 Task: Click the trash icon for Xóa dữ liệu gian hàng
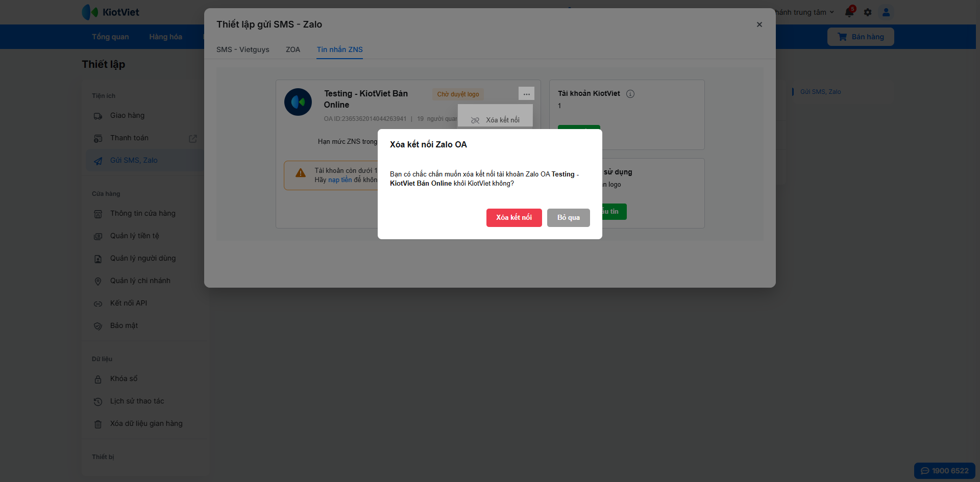98,424
